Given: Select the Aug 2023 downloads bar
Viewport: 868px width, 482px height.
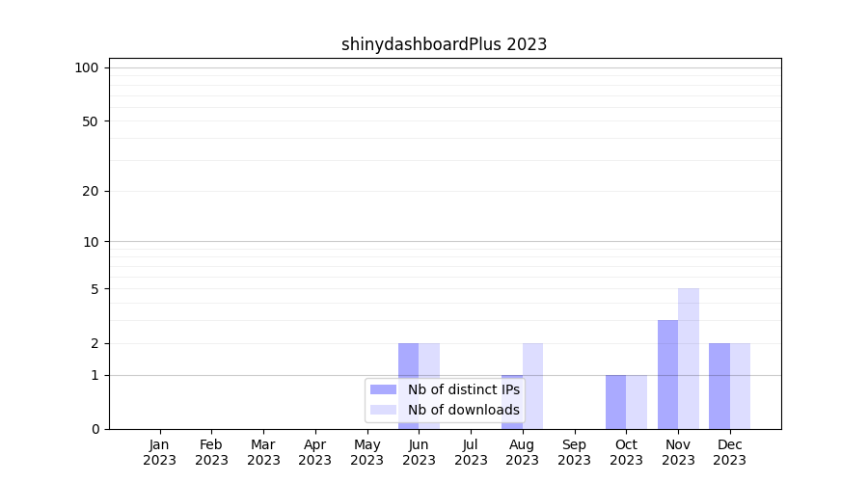Looking at the screenshot, I should (533, 386).
